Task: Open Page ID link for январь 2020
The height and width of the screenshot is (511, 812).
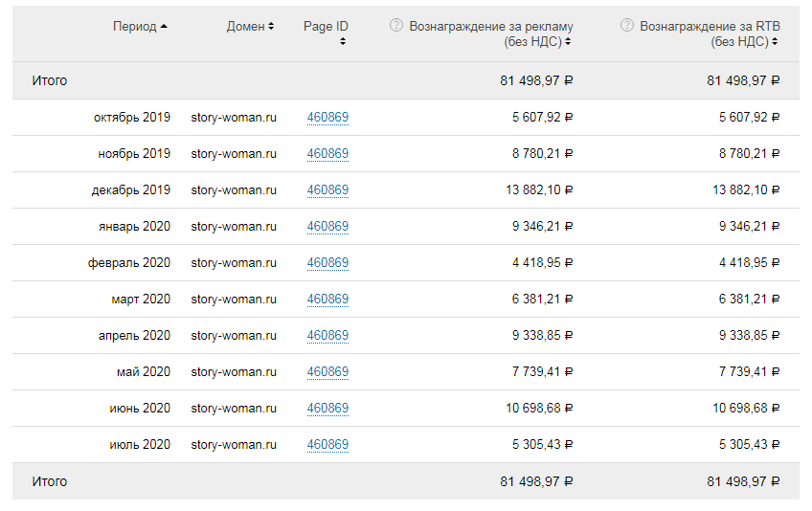Action: point(327,227)
